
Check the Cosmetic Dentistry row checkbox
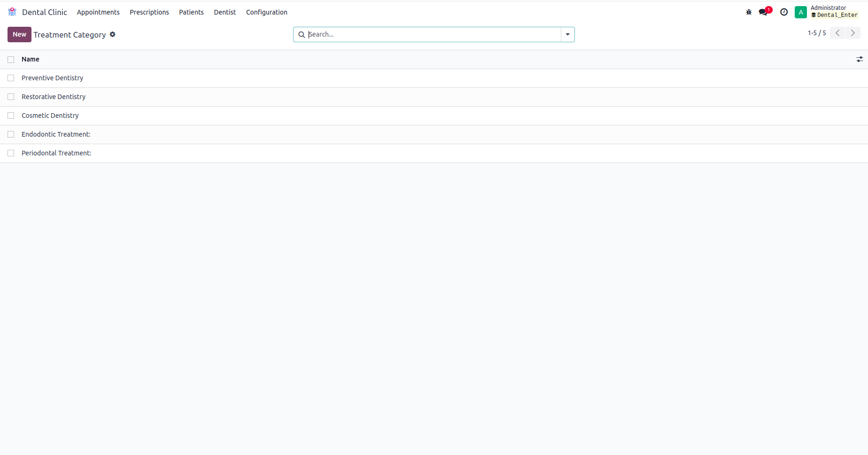[11, 116]
